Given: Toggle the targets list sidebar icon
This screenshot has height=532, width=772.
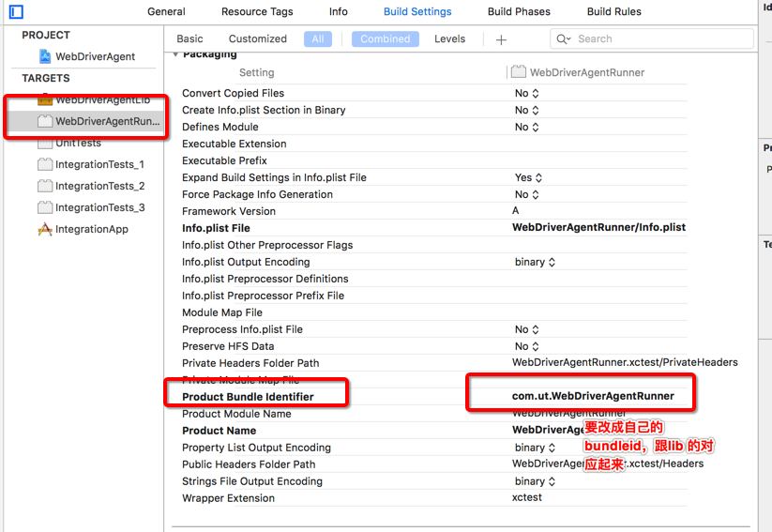Looking at the screenshot, I should pos(16,11).
